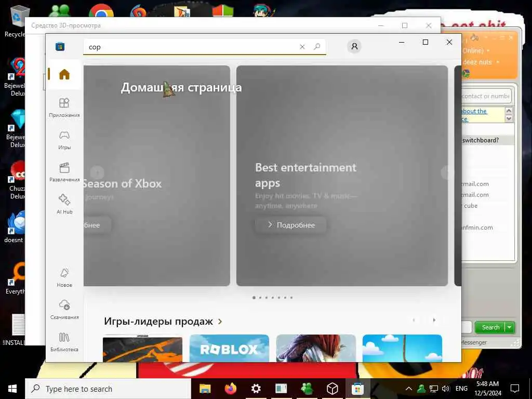Clear the Store search box text
532x399 pixels.
click(302, 47)
